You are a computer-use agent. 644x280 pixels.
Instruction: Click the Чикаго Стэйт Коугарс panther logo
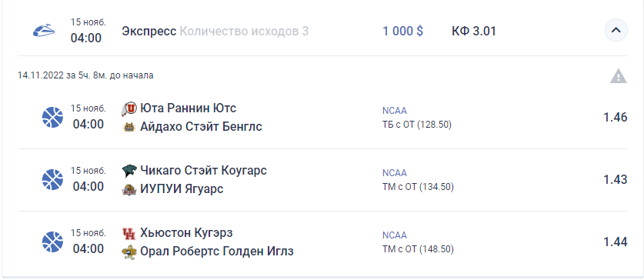129,171
